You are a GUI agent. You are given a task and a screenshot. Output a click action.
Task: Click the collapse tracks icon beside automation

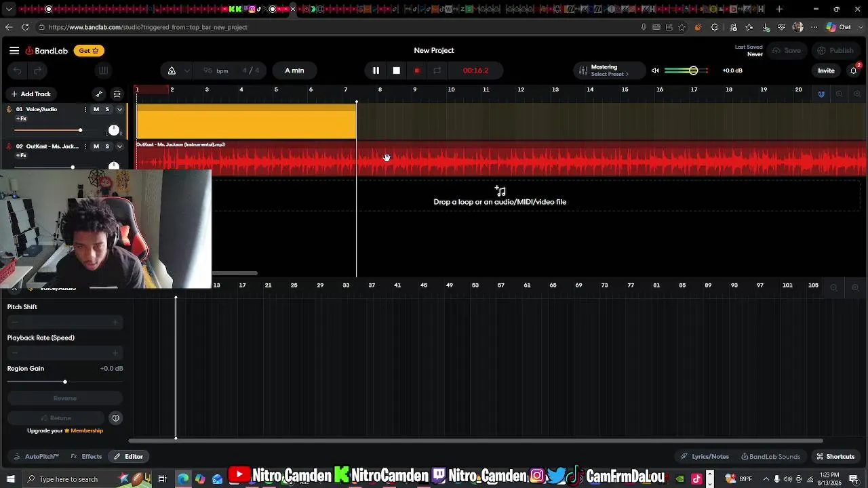pos(117,94)
